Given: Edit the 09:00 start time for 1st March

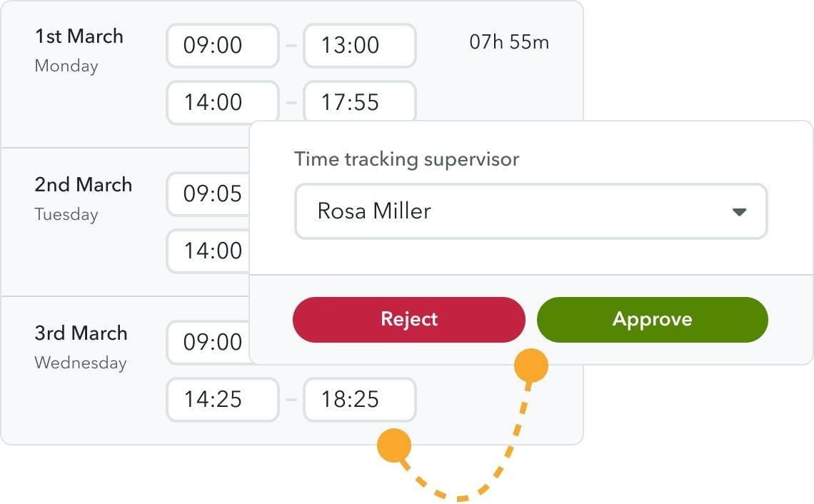Looking at the screenshot, I should coord(222,46).
